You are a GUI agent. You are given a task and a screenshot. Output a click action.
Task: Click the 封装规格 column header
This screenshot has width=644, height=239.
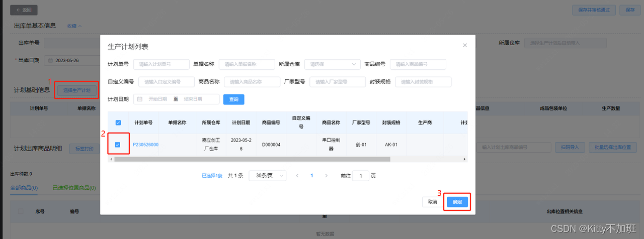pos(391,123)
